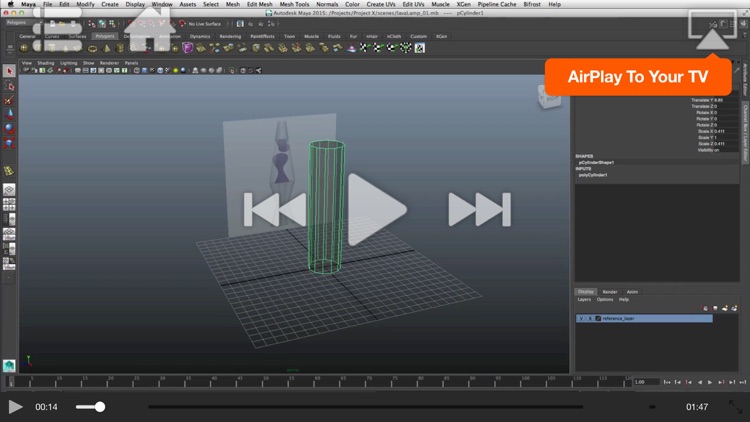This screenshot has height=422, width=750.
Task: Click the large center play button
Action: 376,209
